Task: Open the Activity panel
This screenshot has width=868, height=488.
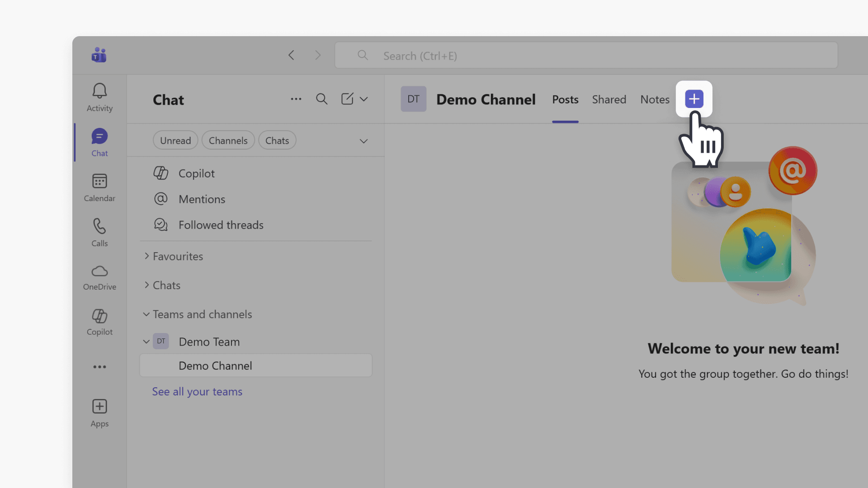Action: tap(99, 97)
